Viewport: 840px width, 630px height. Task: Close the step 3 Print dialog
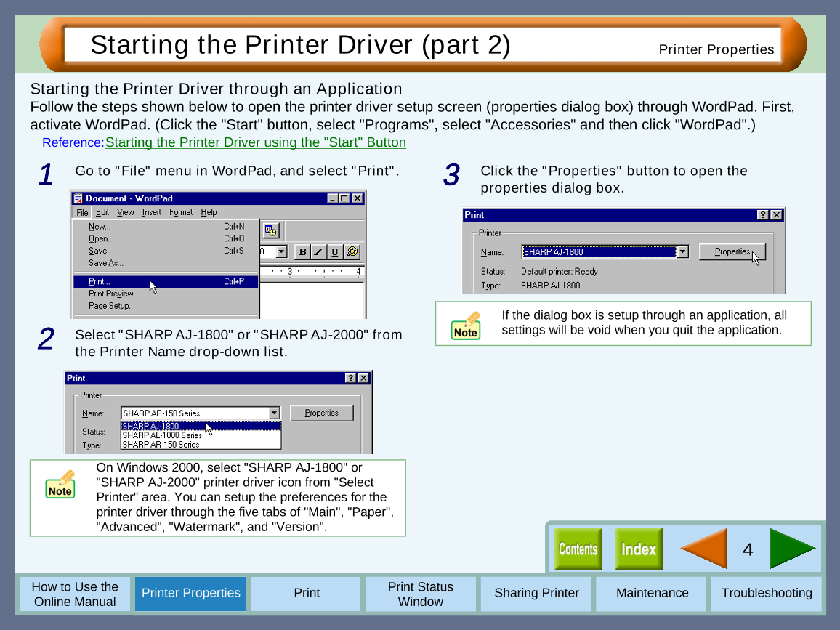pos(777,215)
